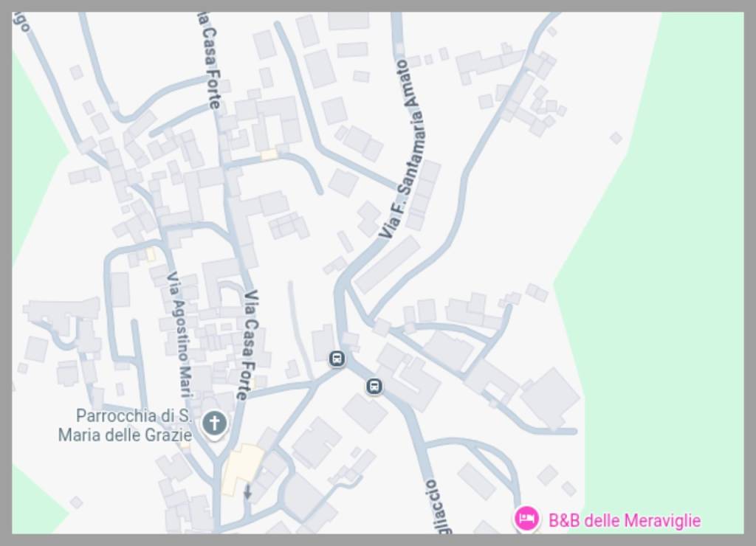Click the large yellow plaza beside the church
The height and width of the screenshot is (546, 756).
[x=241, y=466]
